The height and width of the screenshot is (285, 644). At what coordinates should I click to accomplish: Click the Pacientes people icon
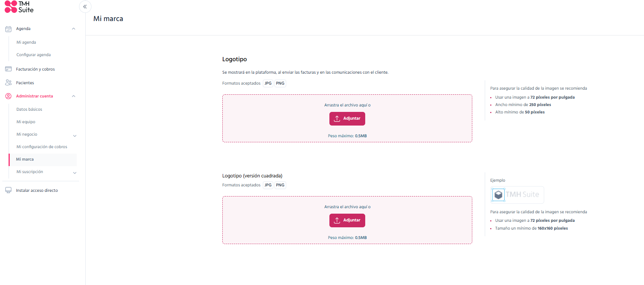(8, 83)
